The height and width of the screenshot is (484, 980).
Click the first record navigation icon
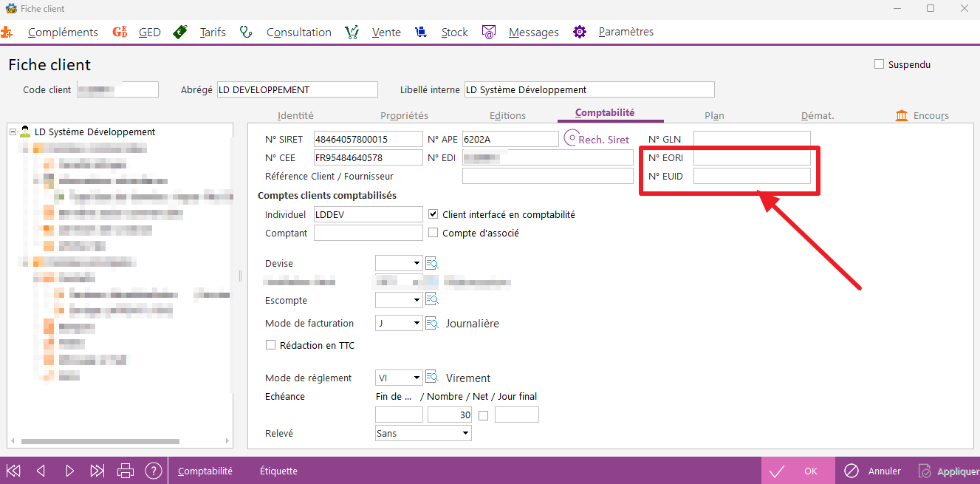pyautogui.click(x=13, y=471)
